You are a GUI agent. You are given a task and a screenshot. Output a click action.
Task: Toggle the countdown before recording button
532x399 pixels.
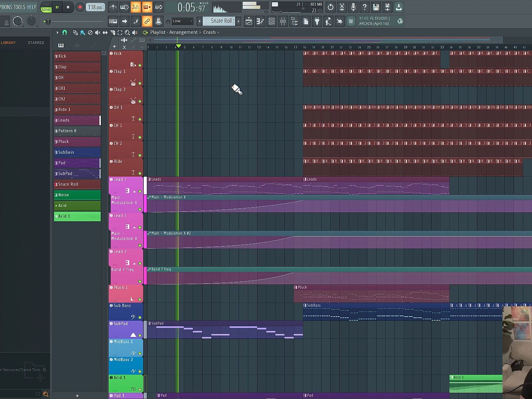[x=136, y=7]
